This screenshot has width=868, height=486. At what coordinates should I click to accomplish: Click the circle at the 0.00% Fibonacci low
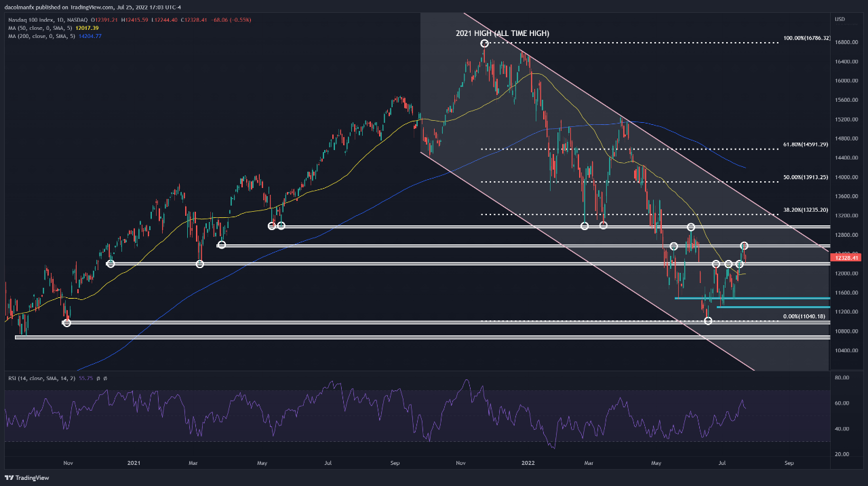708,320
